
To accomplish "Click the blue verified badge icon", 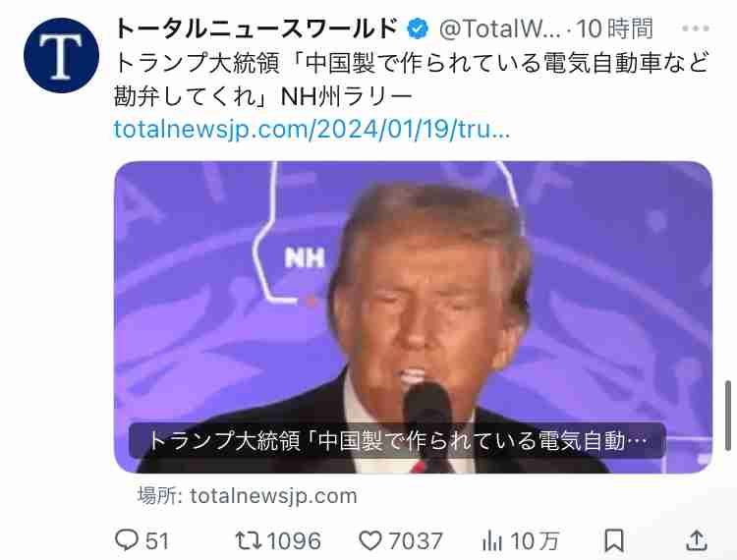I will point(418,29).
